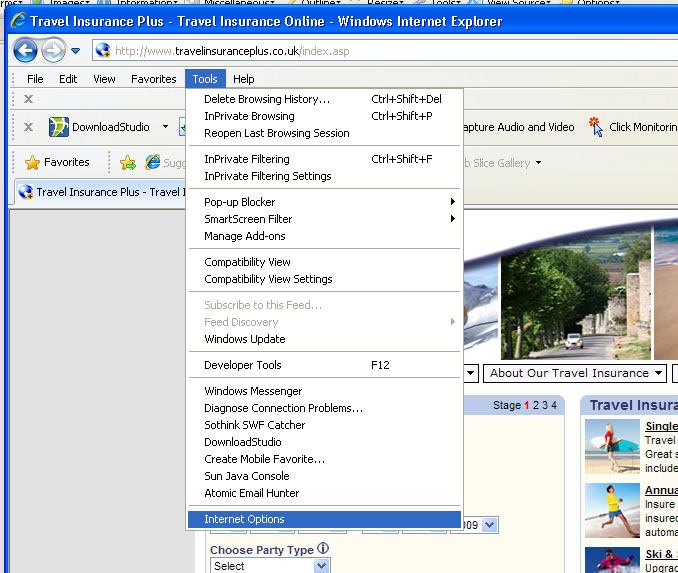Screen dimensions: 678x573
Task: Expand the Pop-up Blocker submenu
Action: coord(324,202)
